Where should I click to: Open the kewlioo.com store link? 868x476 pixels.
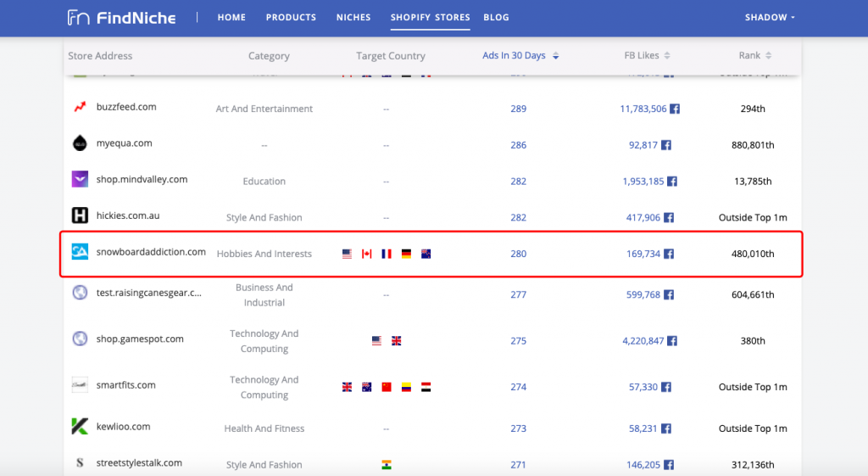click(x=124, y=426)
